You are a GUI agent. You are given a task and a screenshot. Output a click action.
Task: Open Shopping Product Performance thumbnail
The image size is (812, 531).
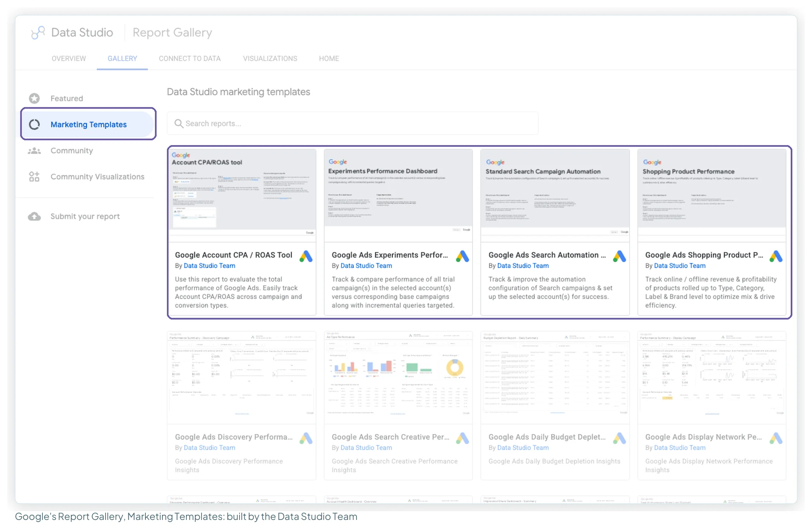712,196
